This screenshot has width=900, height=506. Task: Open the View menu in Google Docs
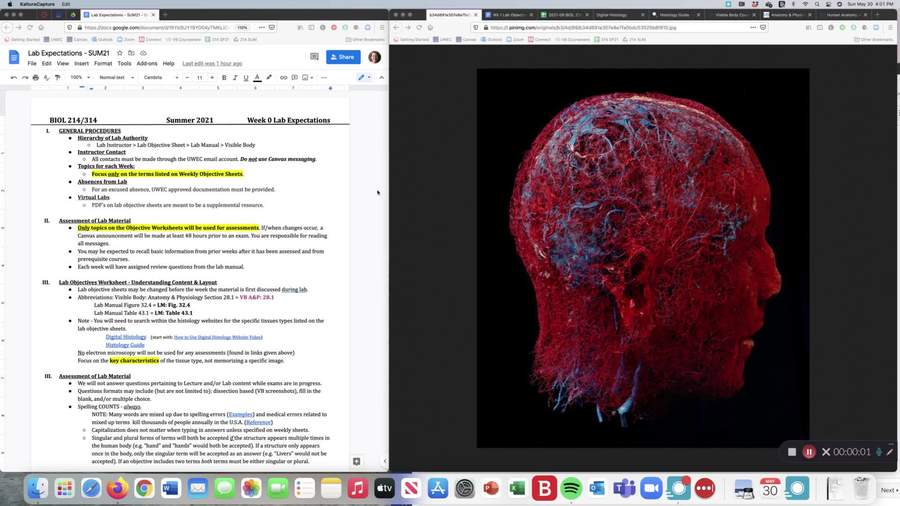[x=63, y=64]
